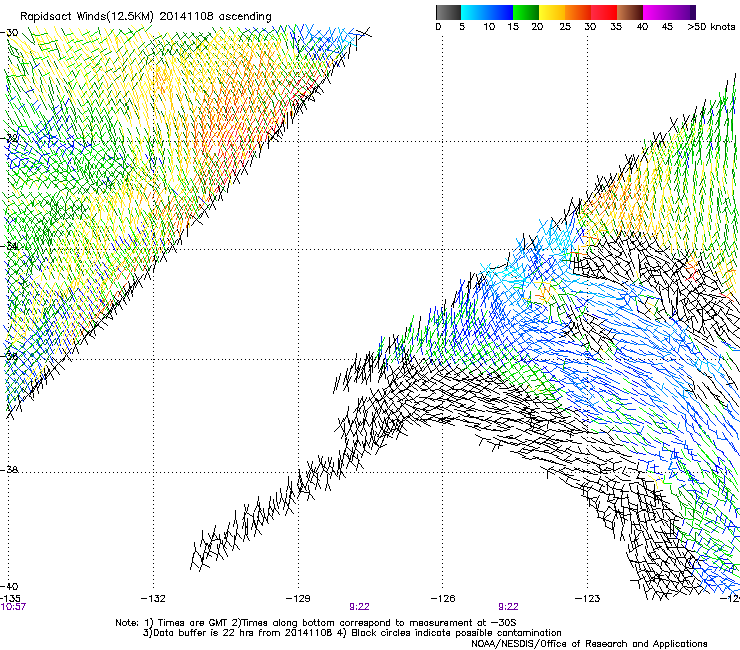Click the cyan-blue 5-15 knots legend swatch
The width and height of the screenshot is (740, 650).
click(487, 12)
